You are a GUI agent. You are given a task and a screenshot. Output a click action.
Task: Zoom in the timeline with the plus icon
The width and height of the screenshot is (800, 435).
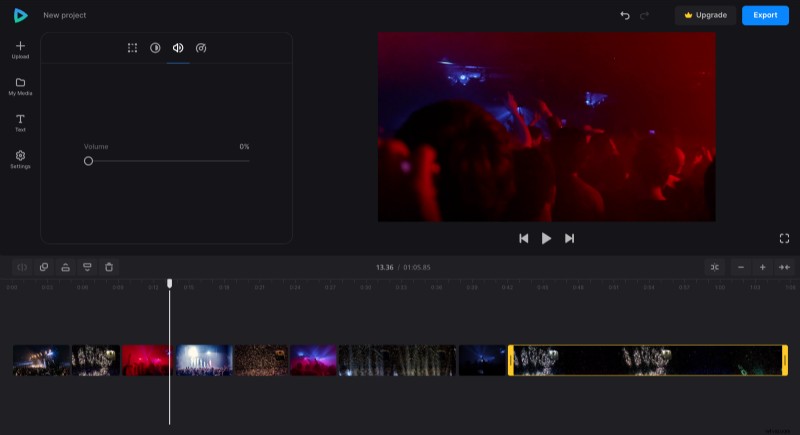pyautogui.click(x=762, y=267)
